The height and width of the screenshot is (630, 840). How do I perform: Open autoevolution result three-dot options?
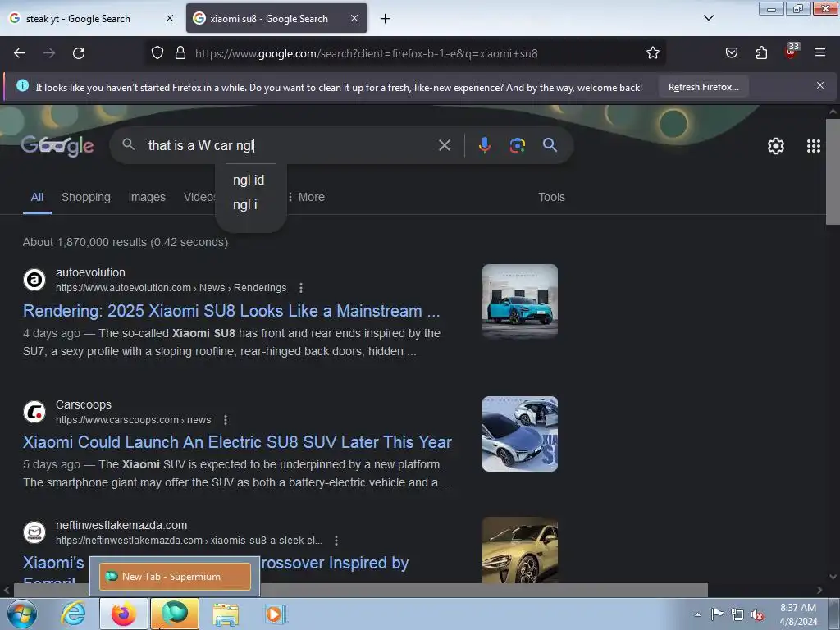click(x=301, y=288)
